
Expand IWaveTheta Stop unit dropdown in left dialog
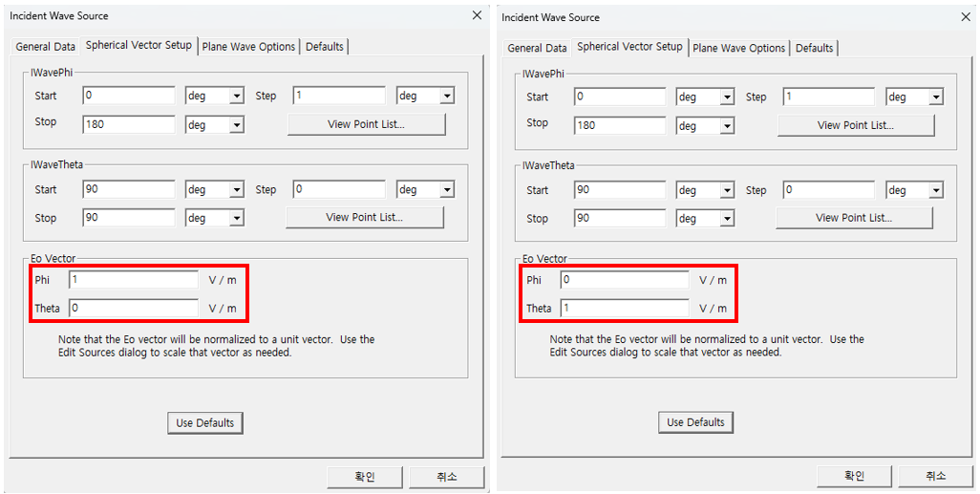(236, 219)
